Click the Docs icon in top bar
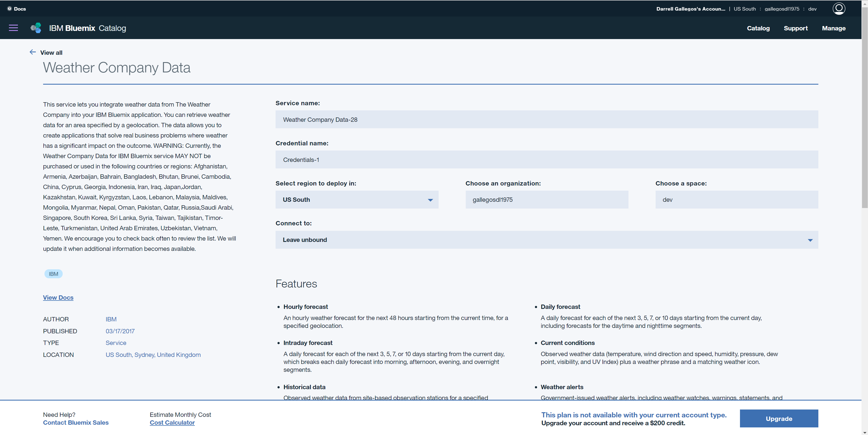Screen dimensions: 868x435 point(9,9)
